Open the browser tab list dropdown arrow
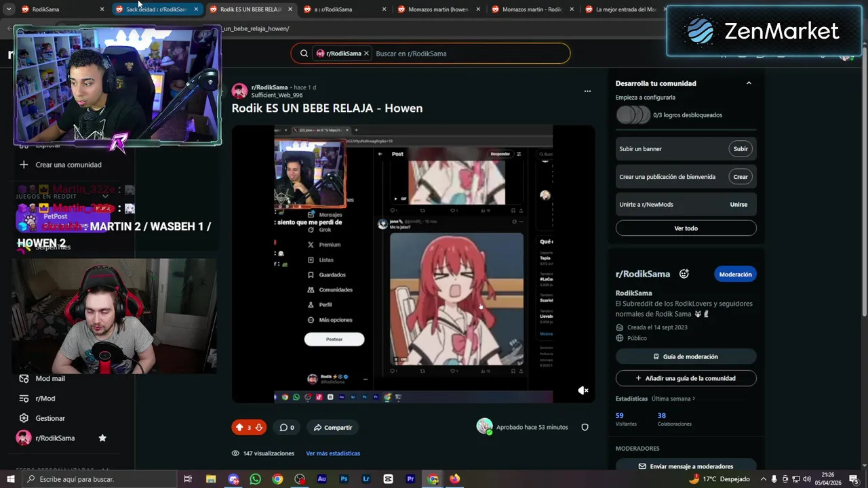This screenshot has height=488, width=868. coord(9,9)
